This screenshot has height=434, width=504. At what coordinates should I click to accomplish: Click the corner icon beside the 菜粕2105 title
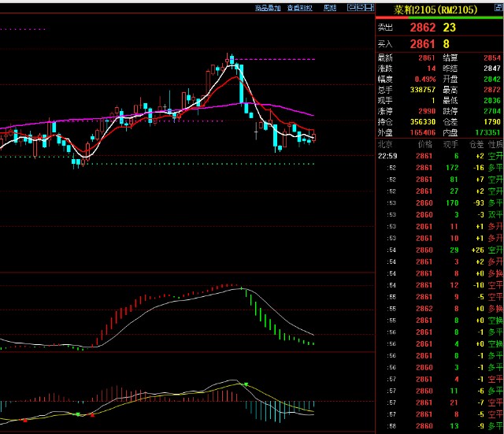point(497,9)
